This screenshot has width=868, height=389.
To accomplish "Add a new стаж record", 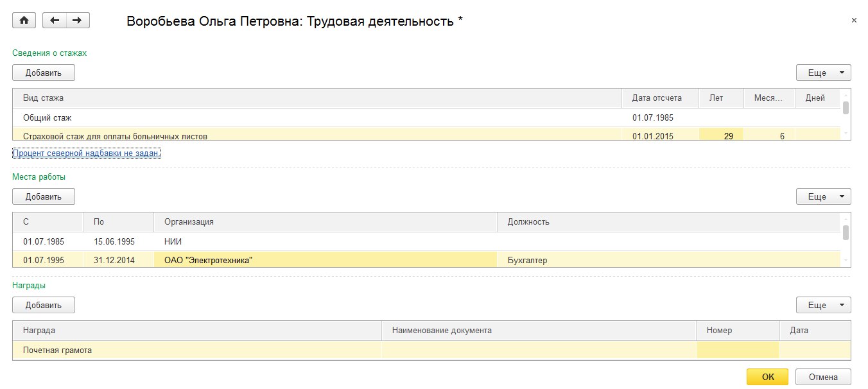I will click(x=44, y=73).
